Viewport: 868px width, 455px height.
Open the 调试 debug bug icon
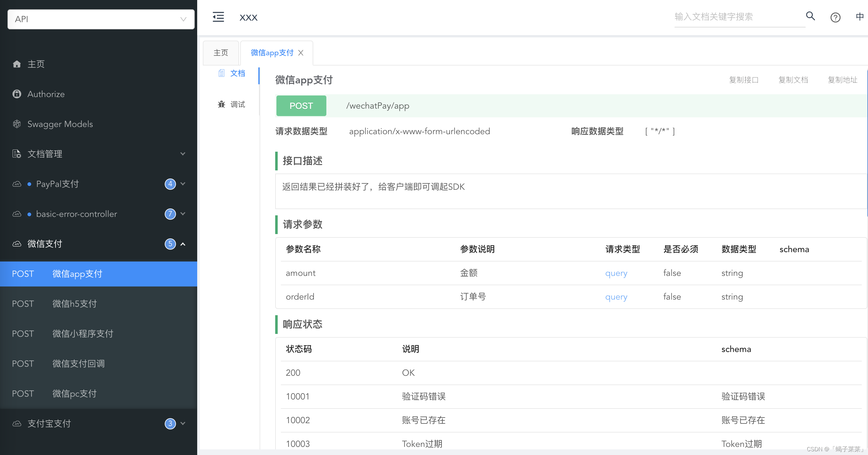pos(222,105)
